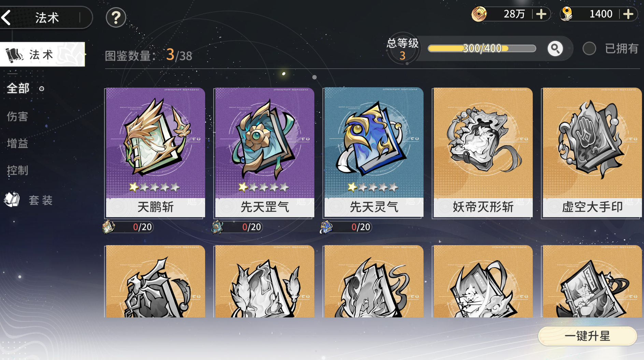
Task: Add currency with plus next to 1400
Action: coord(628,14)
